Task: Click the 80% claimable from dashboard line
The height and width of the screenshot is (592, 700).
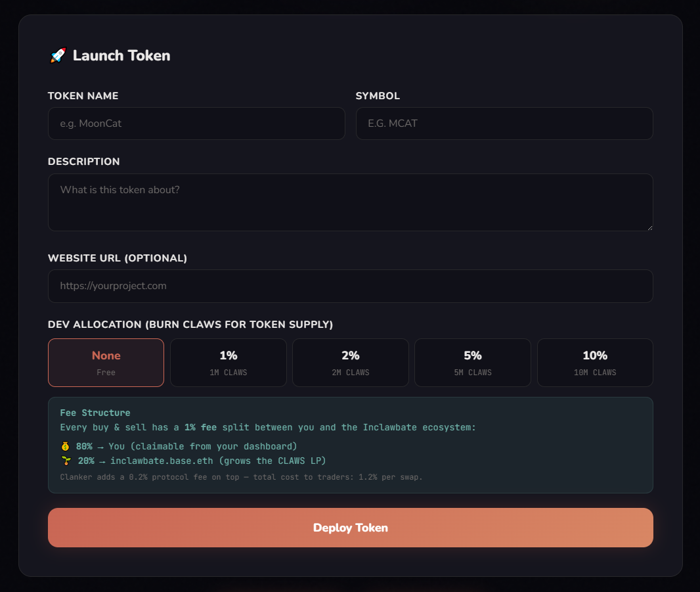Action: click(x=177, y=445)
